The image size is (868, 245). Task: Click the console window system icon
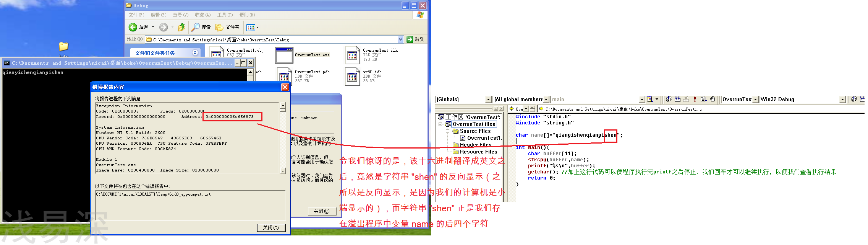point(6,63)
